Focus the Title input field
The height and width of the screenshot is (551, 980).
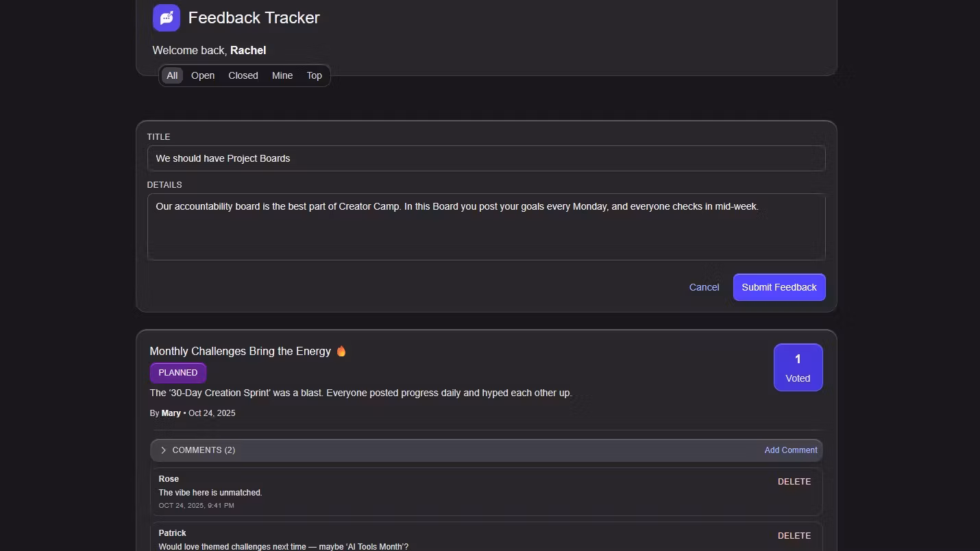click(x=486, y=158)
